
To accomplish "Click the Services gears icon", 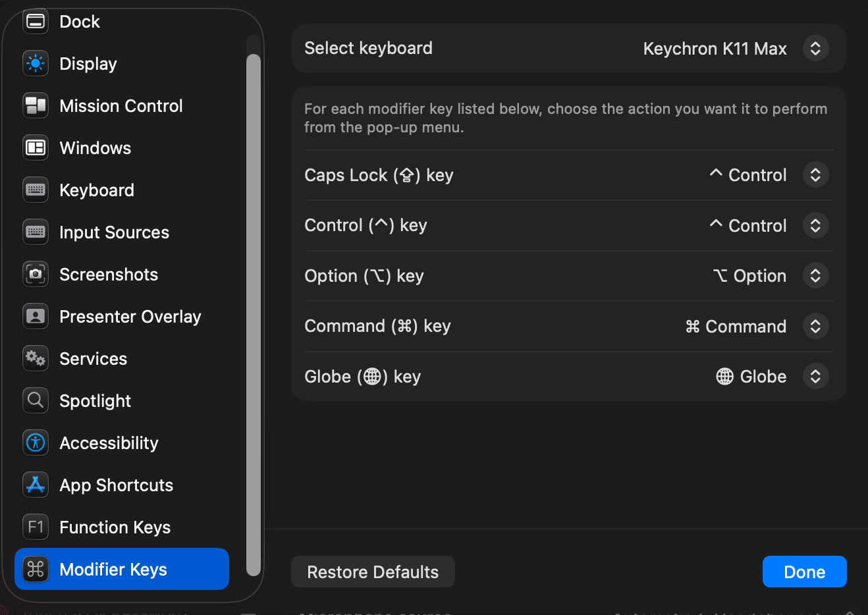I will tap(36, 359).
